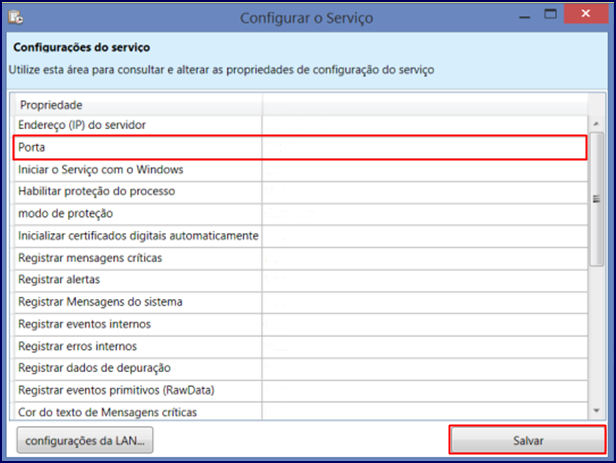This screenshot has height=463, width=616.
Task: Click value cell for modo de proteção
Action: pos(425,214)
